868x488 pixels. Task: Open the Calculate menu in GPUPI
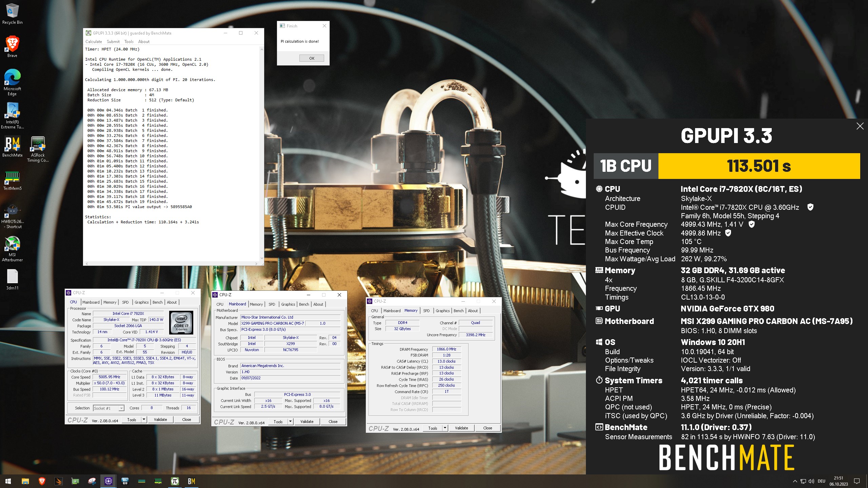tap(94, 41)
